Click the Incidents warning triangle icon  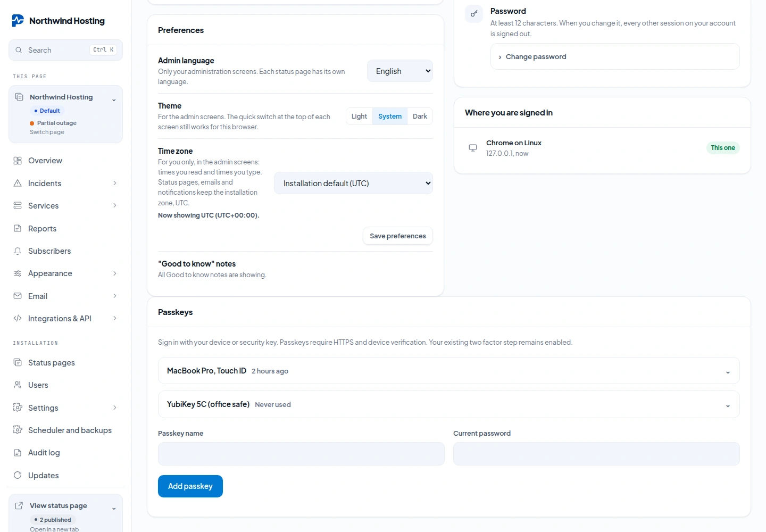coord(18,183)
